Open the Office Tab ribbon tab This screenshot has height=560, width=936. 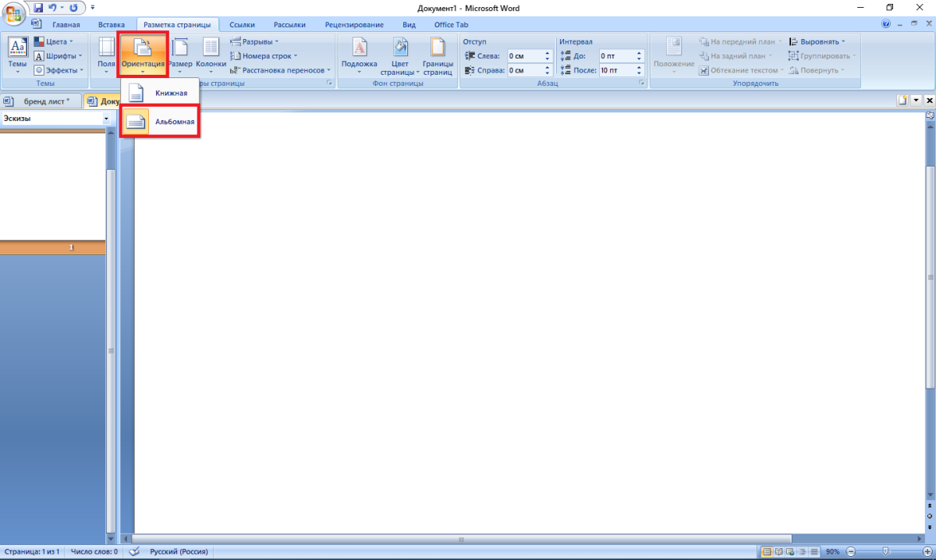pos(451,25)
